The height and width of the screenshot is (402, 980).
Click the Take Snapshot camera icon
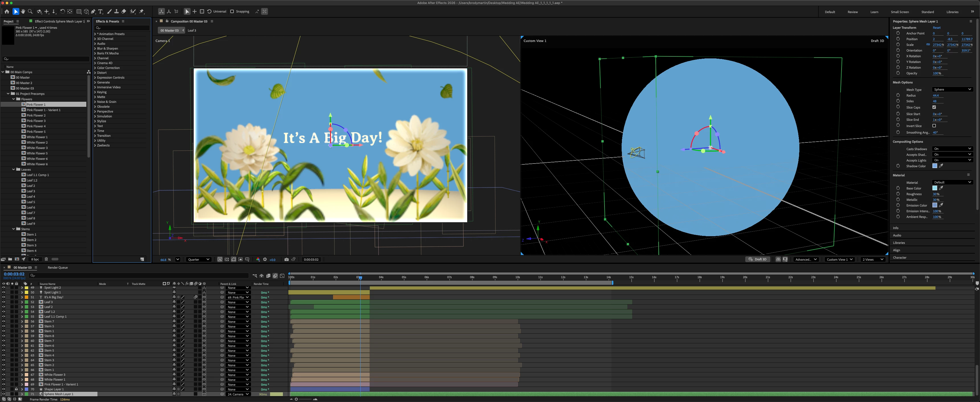(287, 259)
